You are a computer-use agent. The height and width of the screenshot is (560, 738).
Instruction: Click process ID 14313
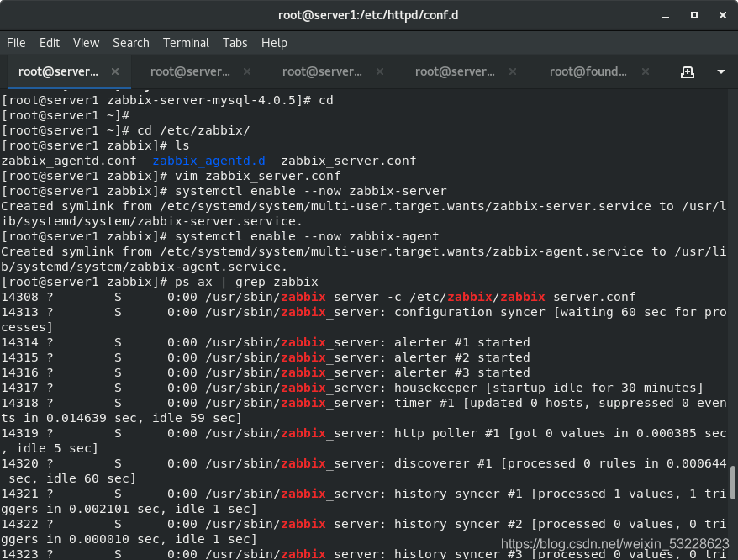point(20,312)
